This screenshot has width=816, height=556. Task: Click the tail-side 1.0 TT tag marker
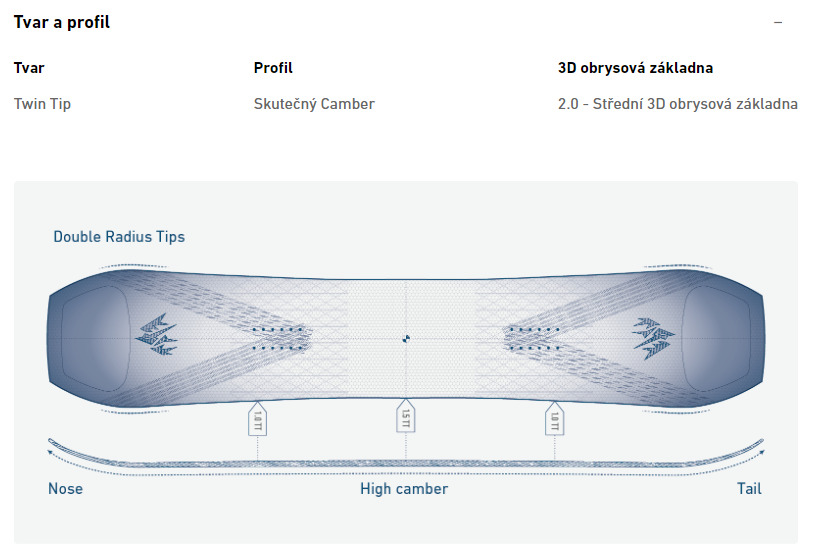(x=555, y=418)
